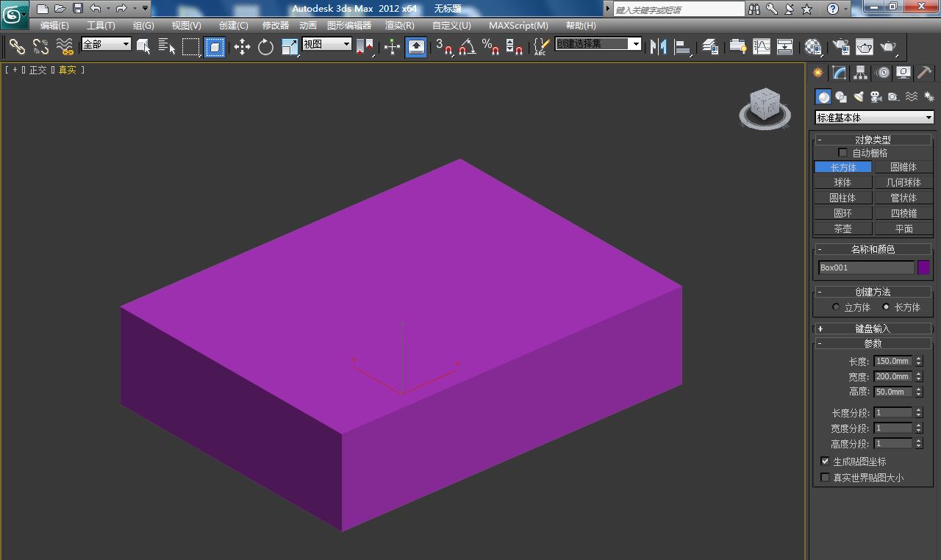Activate the Rotate tool in toolbar
The width and height of the screenshot is (941, 560).
tap(265, 47)
